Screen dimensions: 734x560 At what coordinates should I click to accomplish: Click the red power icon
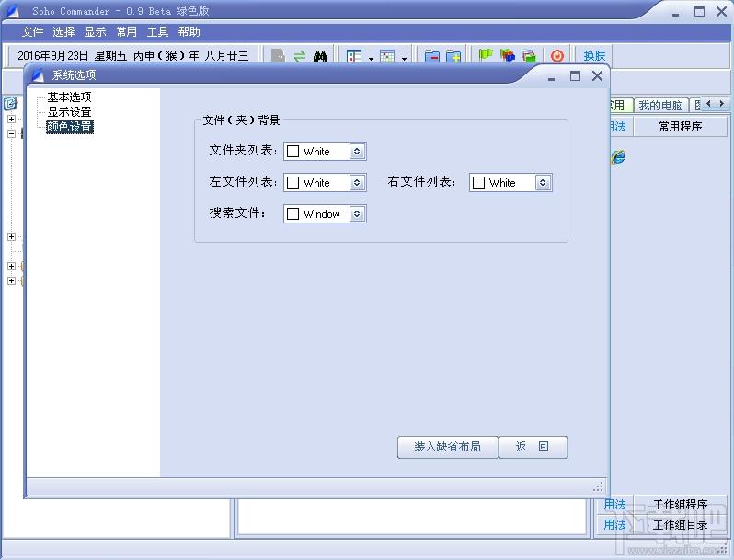[557, 56]
